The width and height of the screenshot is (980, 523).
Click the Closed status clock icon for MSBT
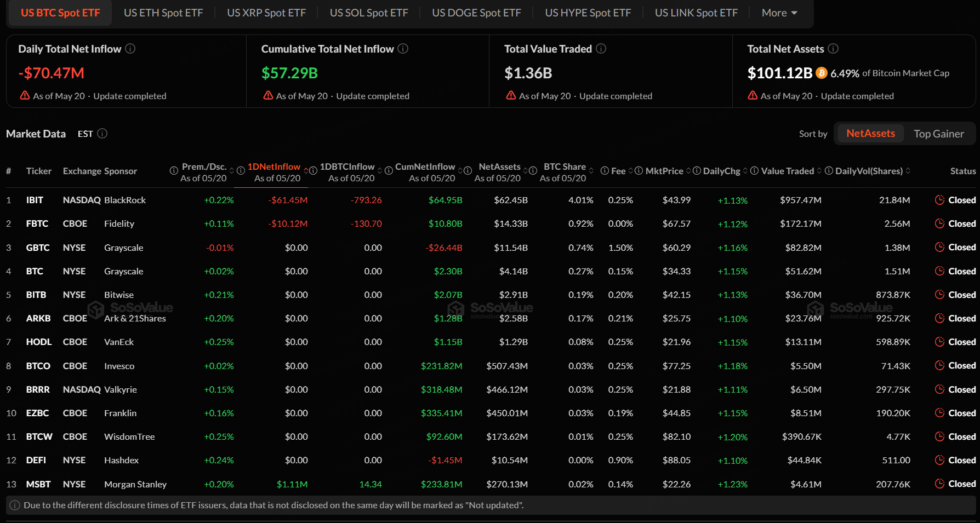939,484
